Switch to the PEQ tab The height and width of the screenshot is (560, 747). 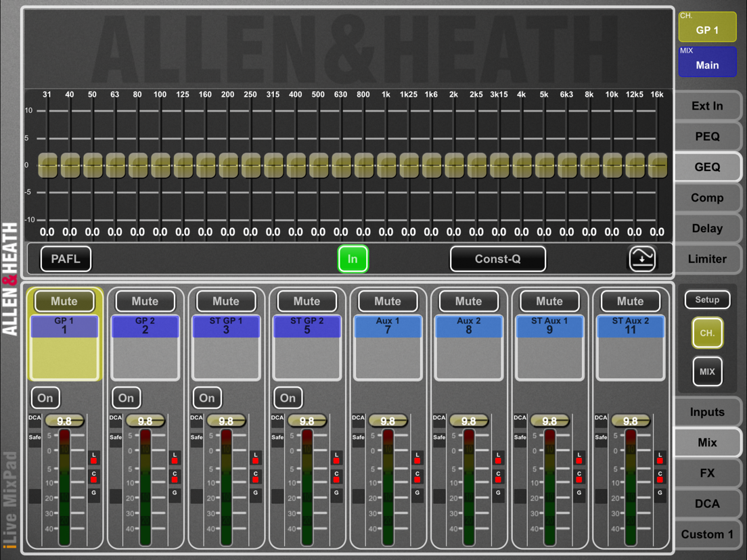point(708,136)
